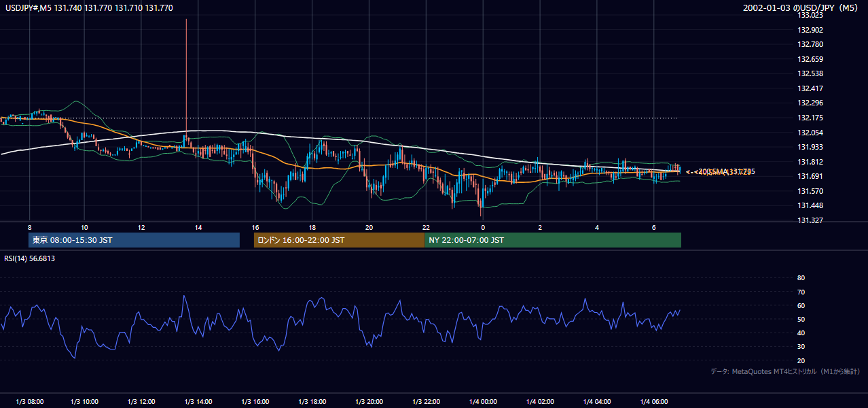Click the 1/4 00:00 bottom date label
Image resolution: width=868 pixels, height=408 pixels.
point(483,402)
